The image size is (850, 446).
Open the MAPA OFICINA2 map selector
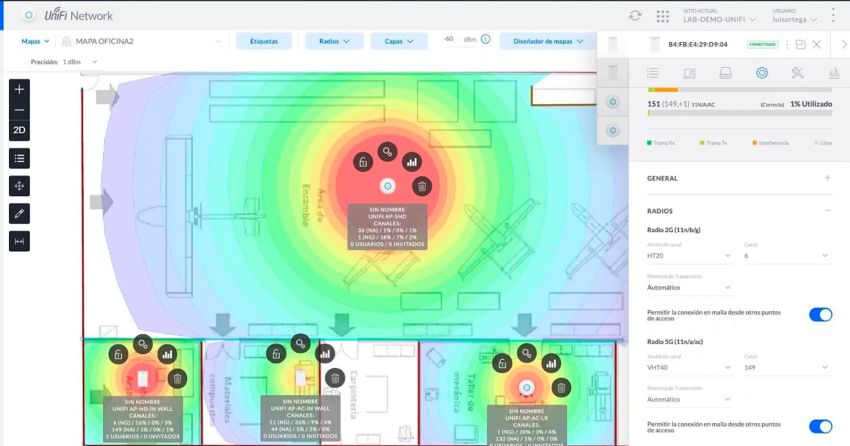point(142,41)
